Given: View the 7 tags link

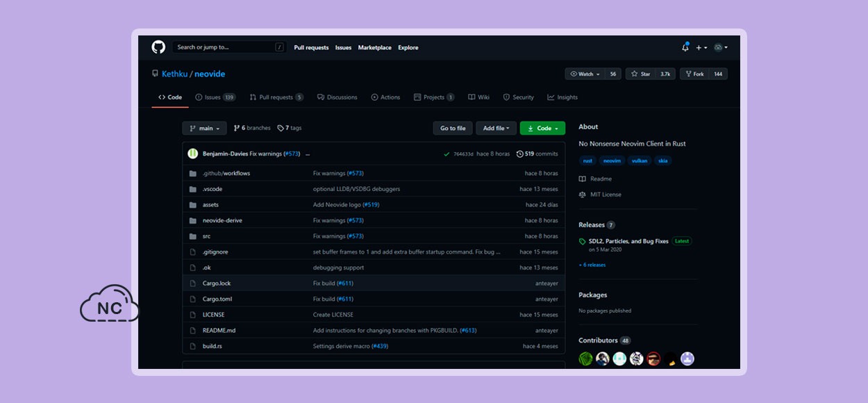Looking at the screenshot, I should click(290, 128).
